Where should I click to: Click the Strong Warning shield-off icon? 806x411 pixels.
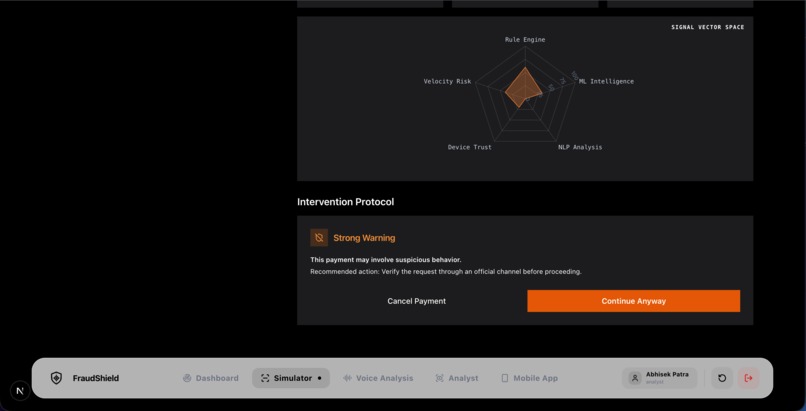coord(319,238)
